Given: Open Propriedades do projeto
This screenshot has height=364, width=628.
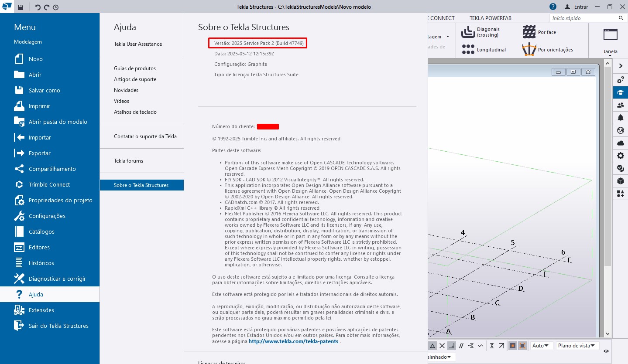Looking at the screenshot, I should point(50,200).
